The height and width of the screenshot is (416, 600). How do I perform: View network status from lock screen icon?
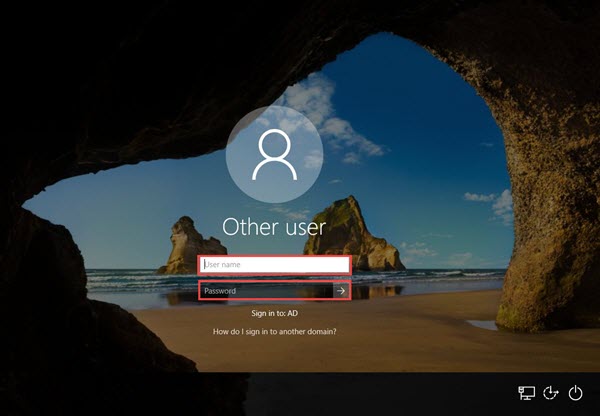[526, 394]
